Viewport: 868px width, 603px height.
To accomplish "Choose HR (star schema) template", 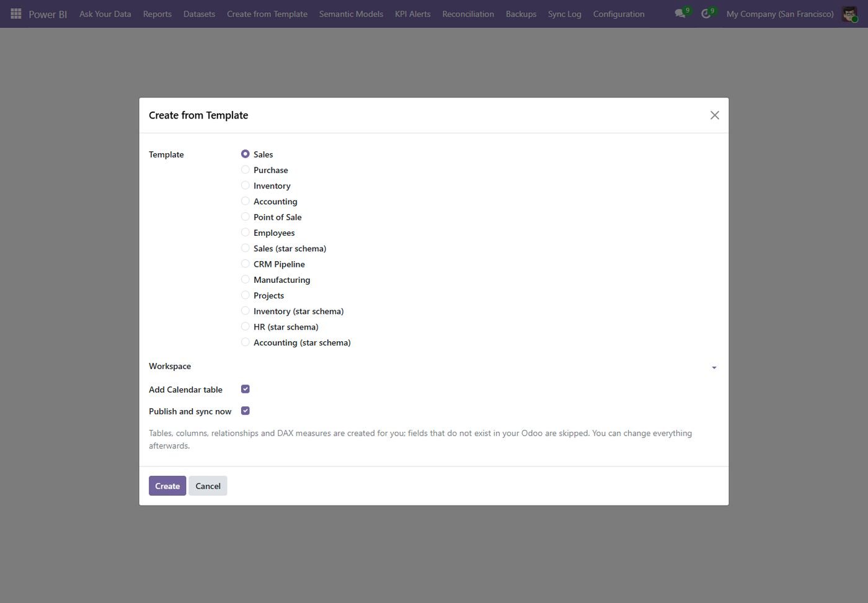I will click(246, 326).
